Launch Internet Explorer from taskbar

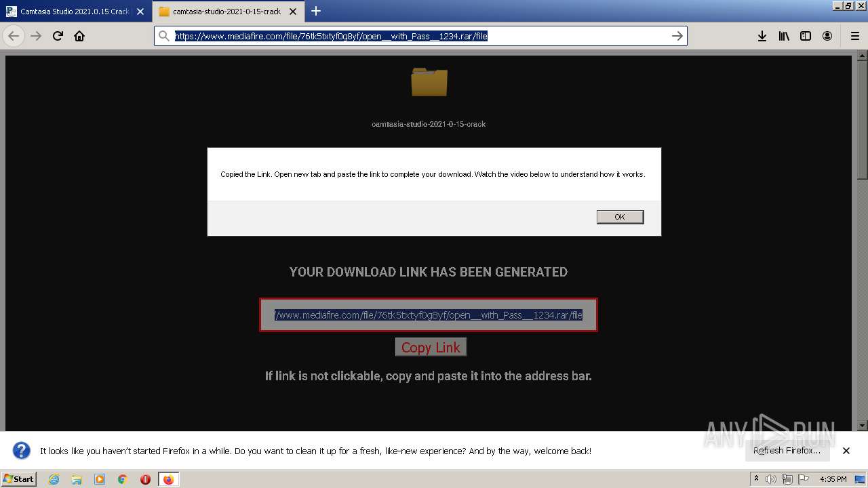(54, 479)
